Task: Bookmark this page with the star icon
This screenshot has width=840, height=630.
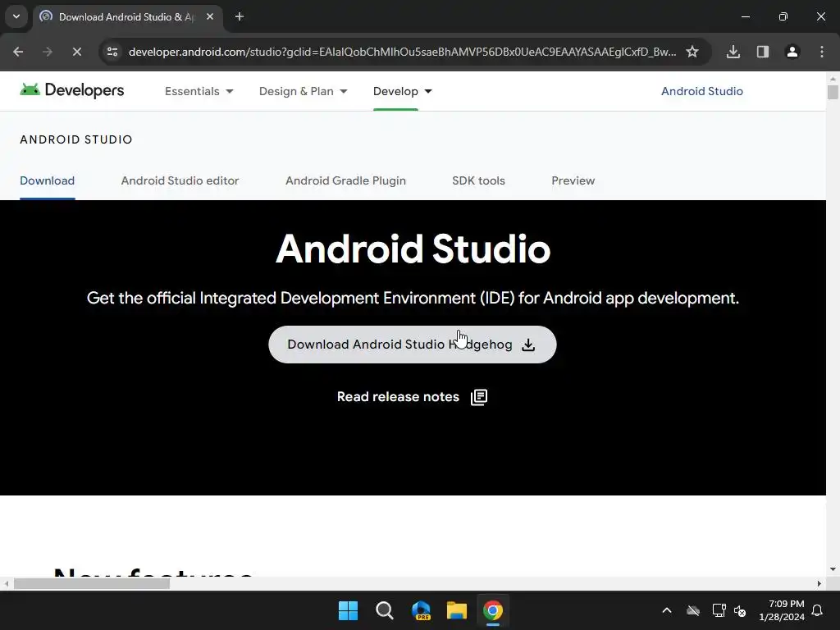Action: tap(692, 52)
